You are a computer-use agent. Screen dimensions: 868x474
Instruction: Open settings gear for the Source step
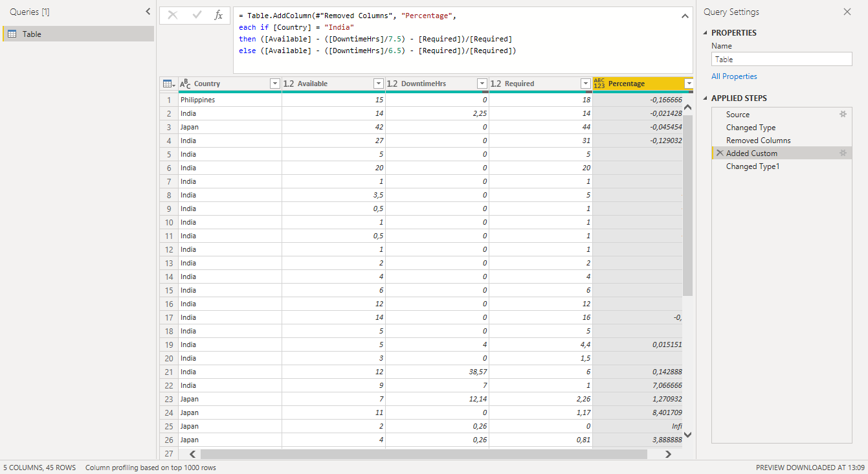click(x=843, y=114)
